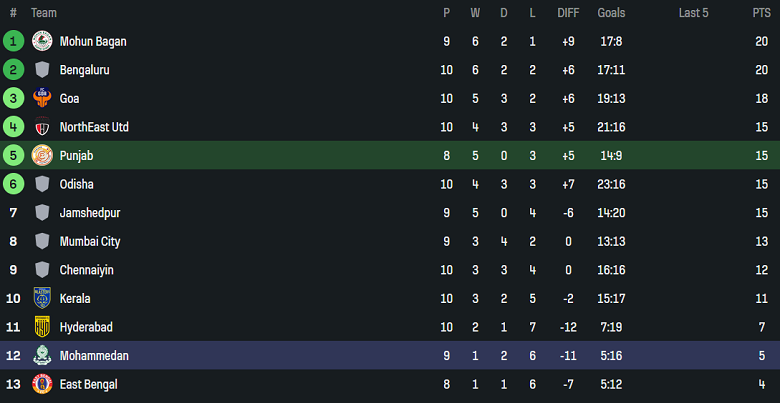Image resolution: width=780 pixels, height=403 pixels.
Task: Click the East Bengal crest icon
Action: (42, 384)
